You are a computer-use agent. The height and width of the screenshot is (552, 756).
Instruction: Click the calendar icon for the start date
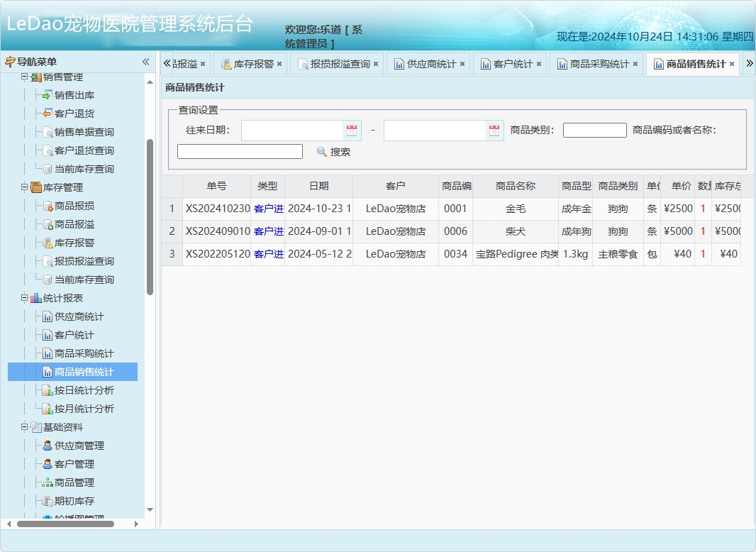click(x=351, y=130)
